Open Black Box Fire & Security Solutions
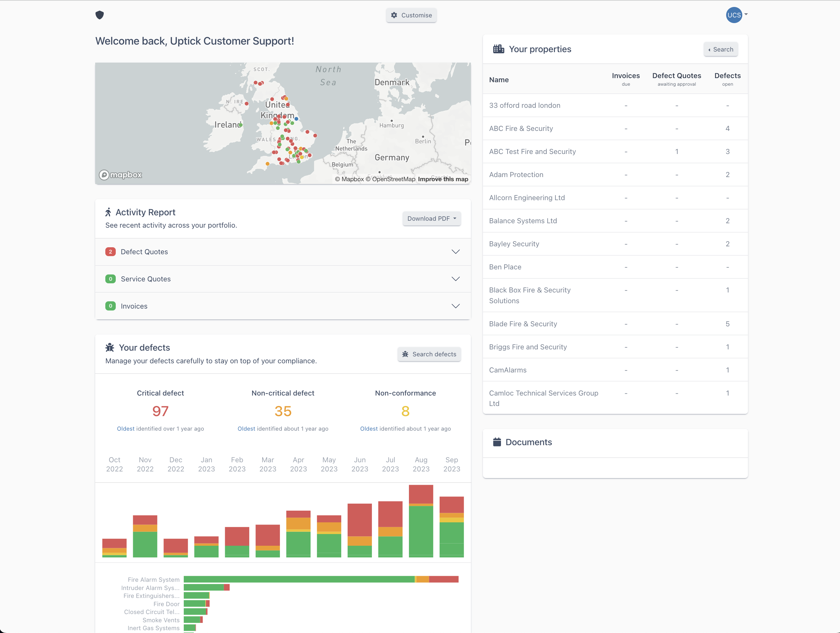The height and width of the screenshot is (633, 840). pyautogui.click(x=615, y=295)
